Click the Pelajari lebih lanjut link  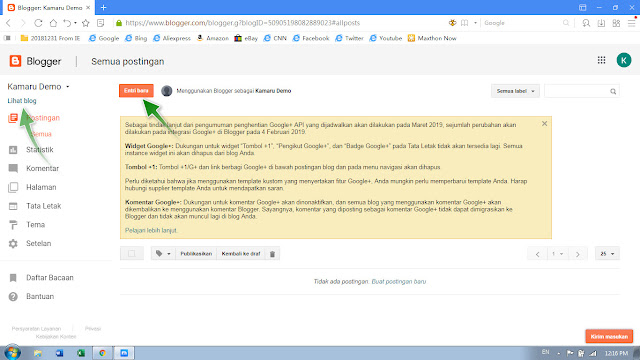pyautogui.click(x=151, y=231)
